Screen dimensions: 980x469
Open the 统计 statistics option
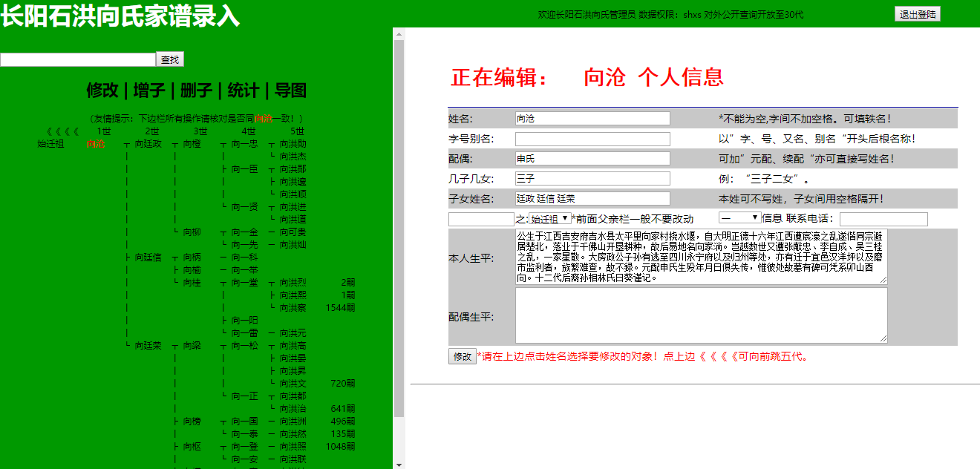(x=243, y=91)
